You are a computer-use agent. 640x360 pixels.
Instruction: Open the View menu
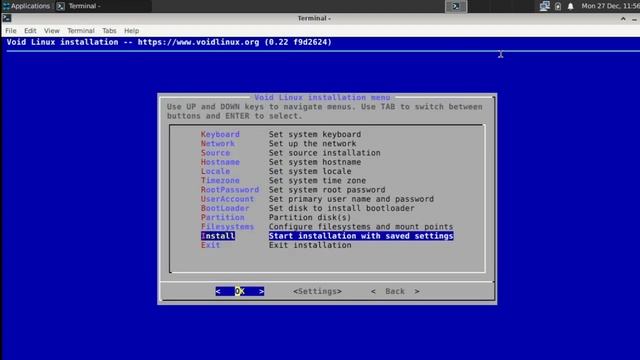tap(51, 31)
